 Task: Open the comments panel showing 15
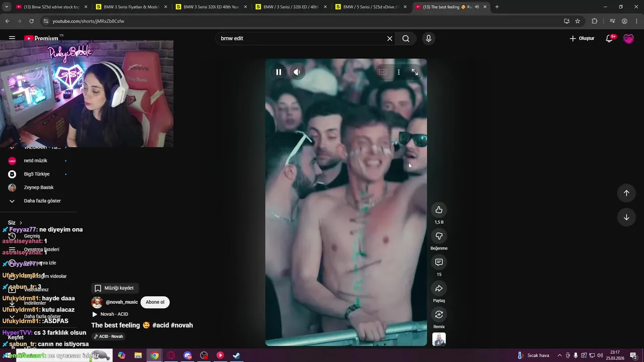[x=439, y=262]
